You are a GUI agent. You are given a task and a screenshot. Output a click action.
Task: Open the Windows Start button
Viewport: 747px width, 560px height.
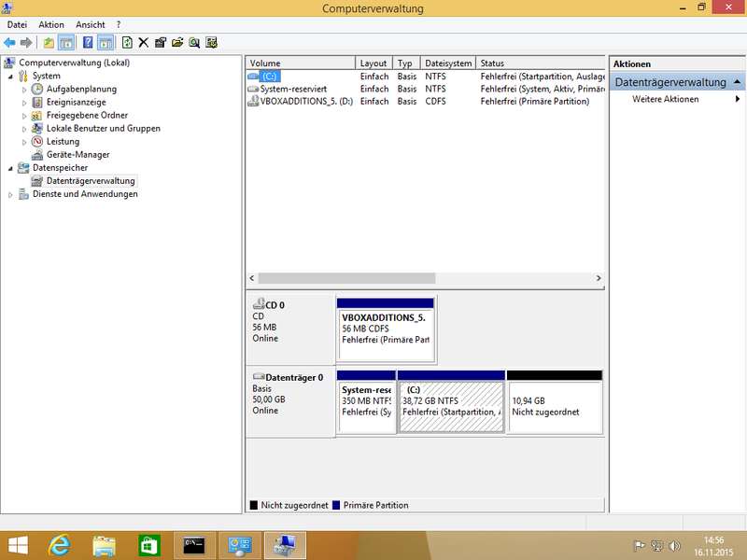coord(18,546)
